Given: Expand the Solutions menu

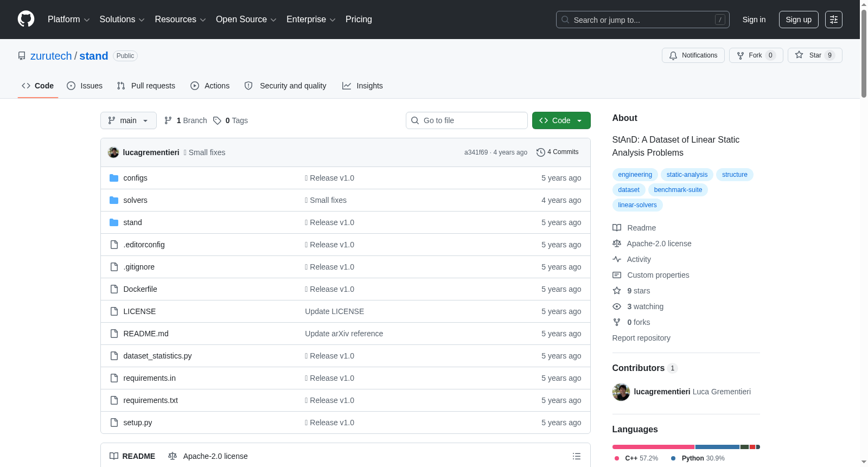Looking at the screenshot, I should (122, 20).
